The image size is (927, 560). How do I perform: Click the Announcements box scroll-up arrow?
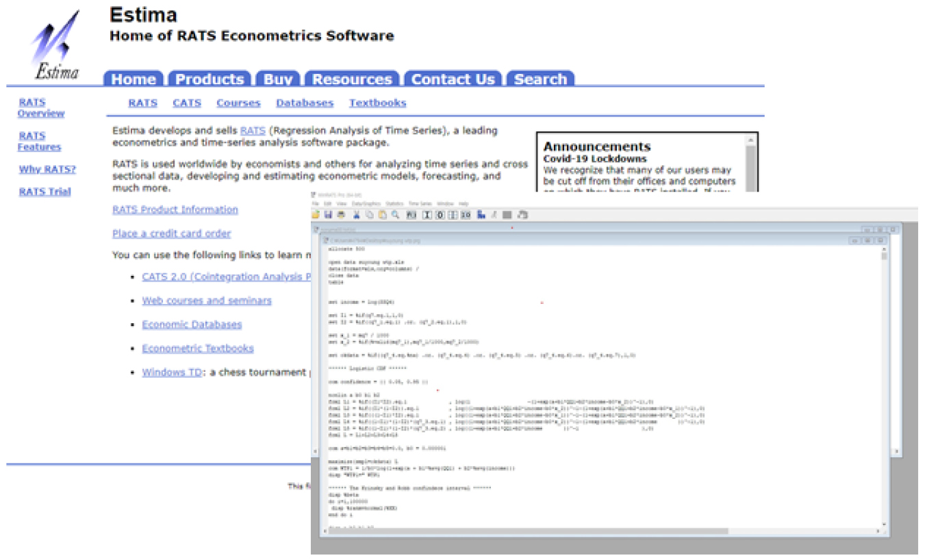(751, 140)
